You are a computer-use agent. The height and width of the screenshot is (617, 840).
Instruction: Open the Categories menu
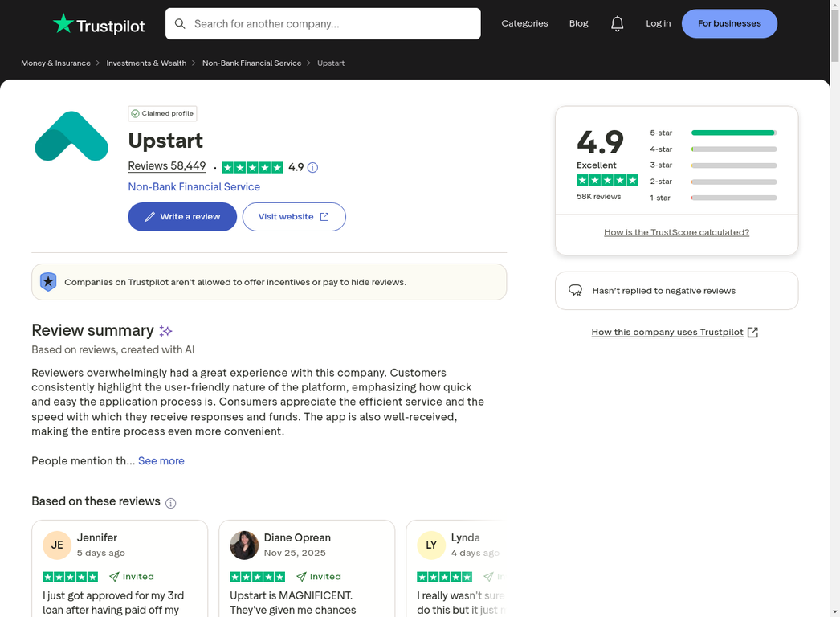(524, 23)
